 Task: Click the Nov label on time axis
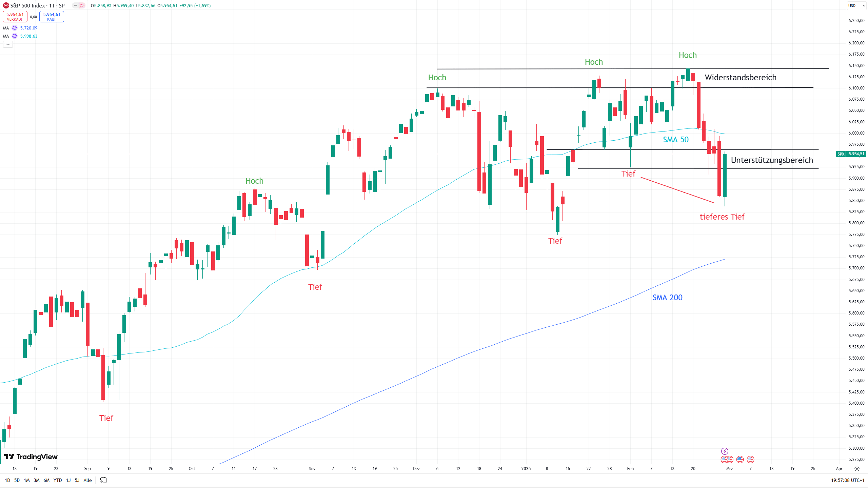tap(312, 469)
